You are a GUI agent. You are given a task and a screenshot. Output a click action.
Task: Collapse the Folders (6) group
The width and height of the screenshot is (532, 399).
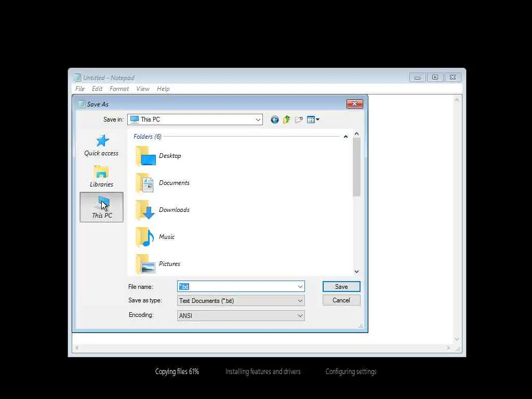345,137
